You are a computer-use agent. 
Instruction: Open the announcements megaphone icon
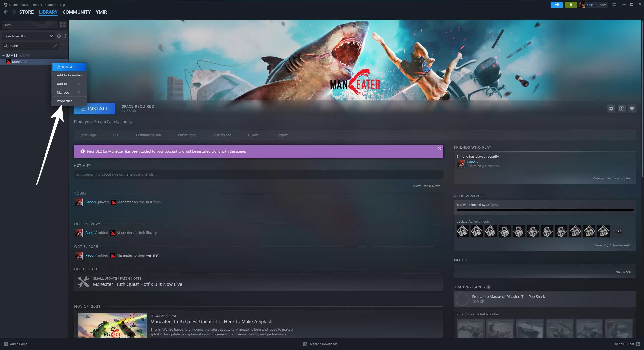point(556,5)
